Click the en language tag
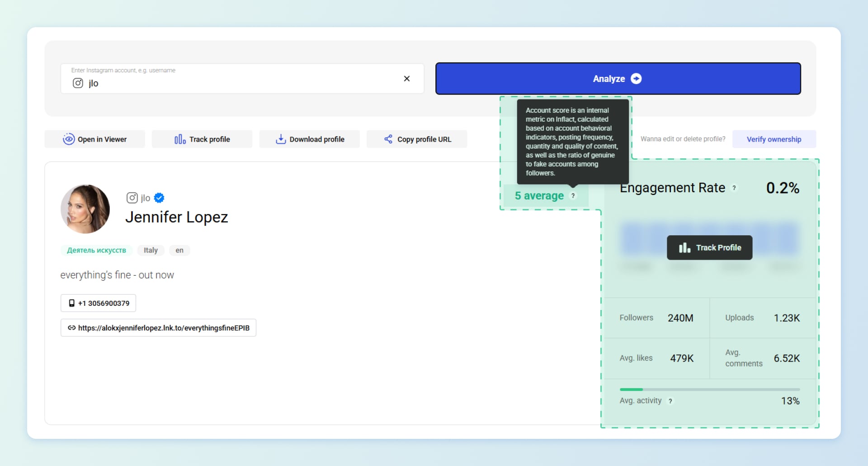Image resolution: width=868 pixels, height=466 pixels. (179, 250)
